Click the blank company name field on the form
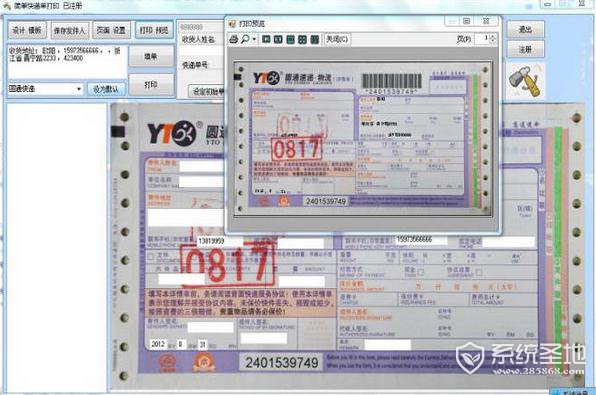The image size is (596, 395). 201,182
